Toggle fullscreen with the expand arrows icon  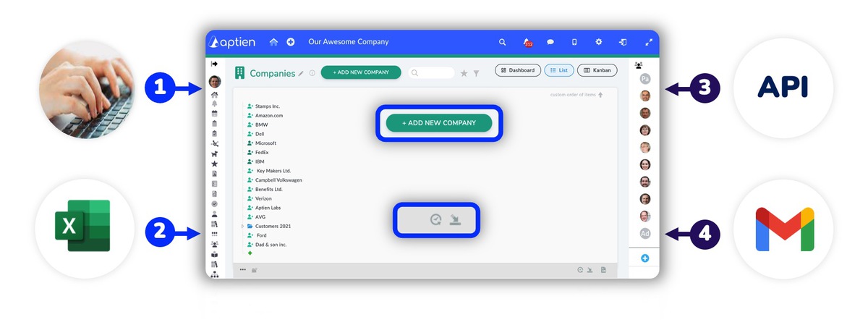point(649,42)
